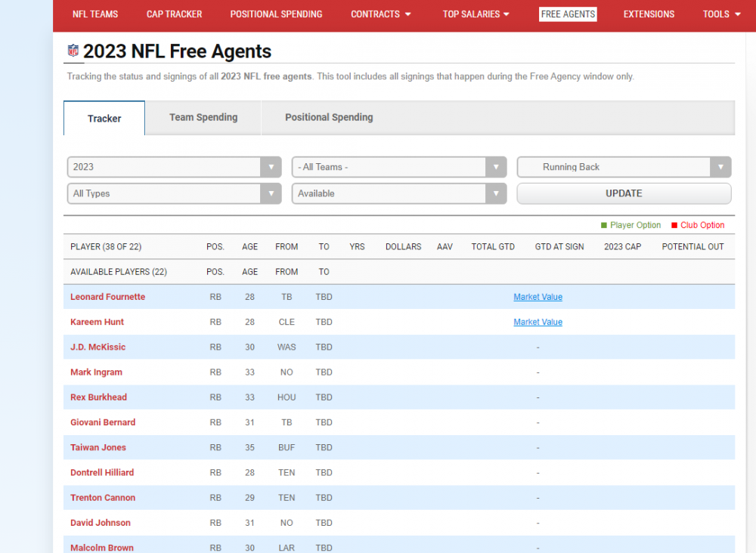Switch to the Team Spending tab
This screenshot has width=756, height=553.
coord(203,118)
